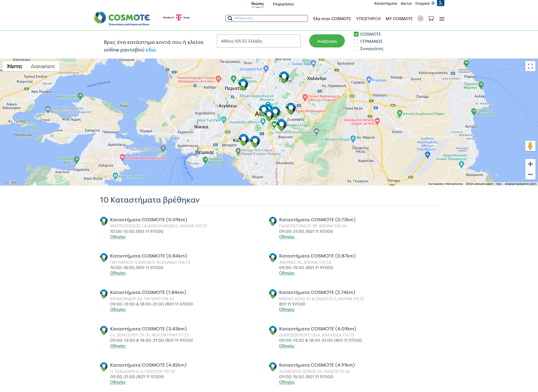This screenshot has width=538, height=392.
Task: Open Οδηγίες for ΜΙΚΡΑΣ ΑΣΙΑΣ 47 store
Action: [287, 309]
